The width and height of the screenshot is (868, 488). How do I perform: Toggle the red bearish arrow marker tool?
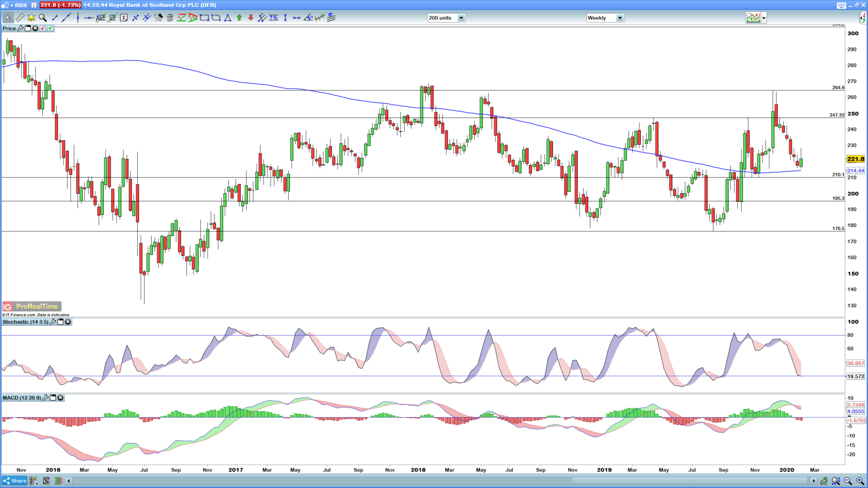[x=251, y=18]
